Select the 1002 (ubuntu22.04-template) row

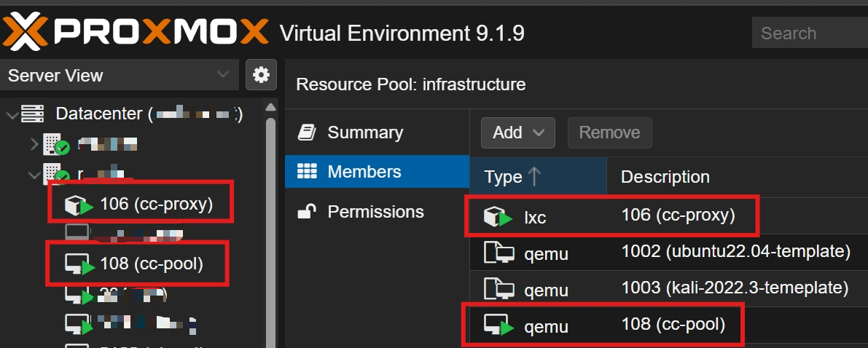pos(669,253)
